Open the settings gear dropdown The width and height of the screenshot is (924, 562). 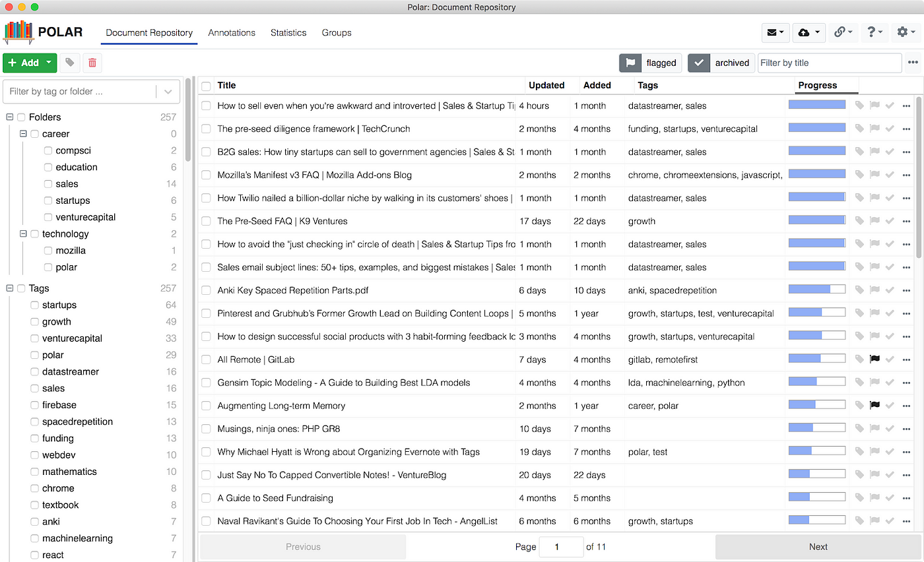coord(906,32)
